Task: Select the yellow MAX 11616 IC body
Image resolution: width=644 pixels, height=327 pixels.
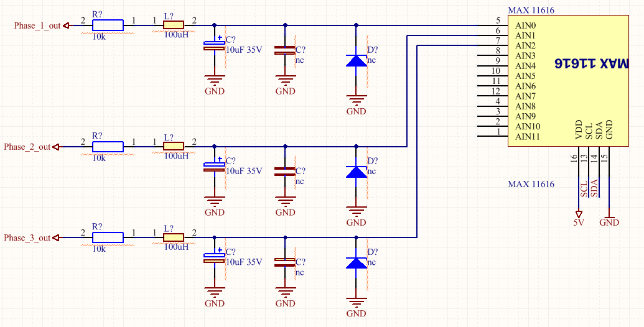Action: (x=569, y=81)
